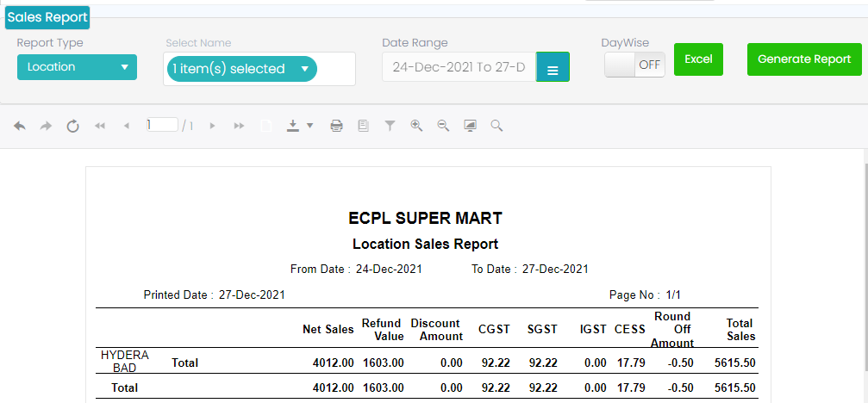The image size is (868, 403).
Task: Click the Date Range text field
Action: click(x=459, y=67)
